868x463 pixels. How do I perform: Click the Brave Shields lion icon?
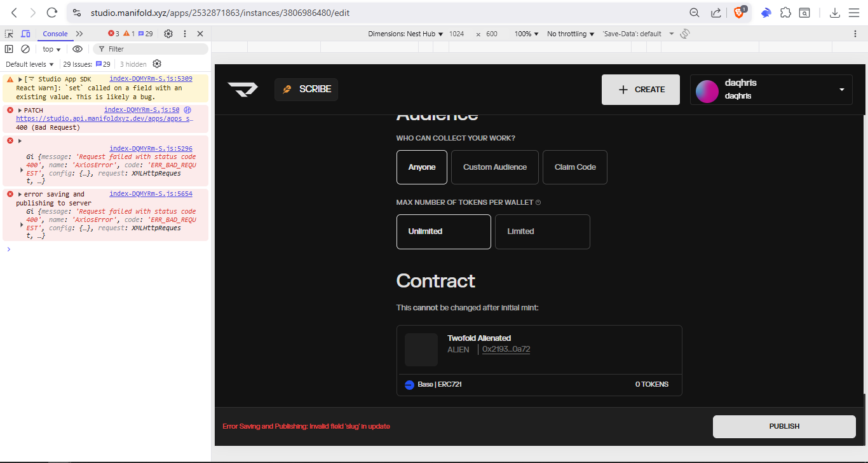739,13
